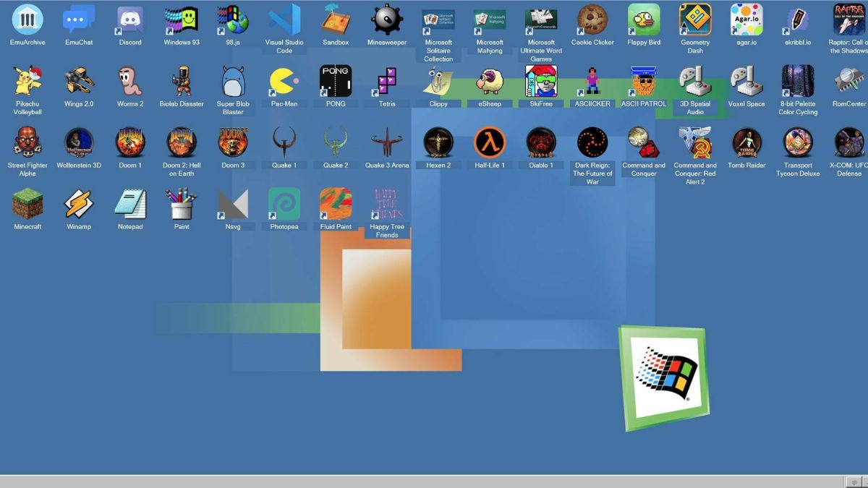Open the eSheep icon
Image resolution: width=868 pixels, height=488 pixels.
[490, 81]
